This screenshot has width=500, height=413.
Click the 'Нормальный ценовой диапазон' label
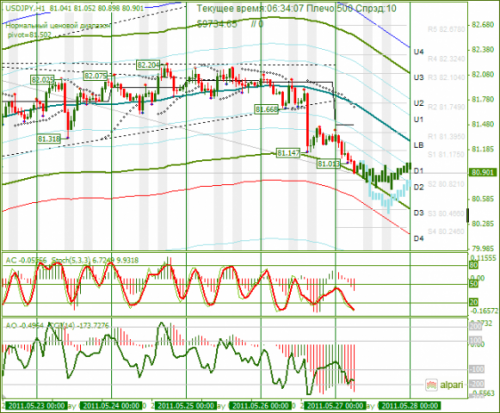coord(58,26)
